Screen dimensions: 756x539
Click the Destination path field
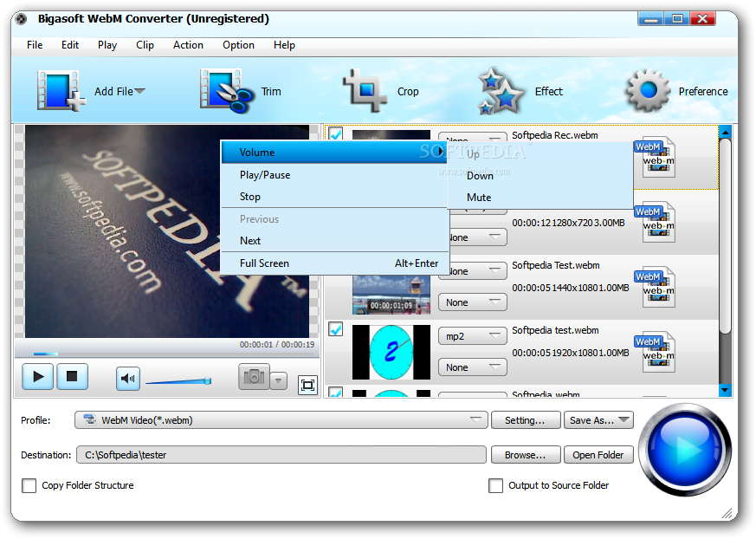coord(281,455)
